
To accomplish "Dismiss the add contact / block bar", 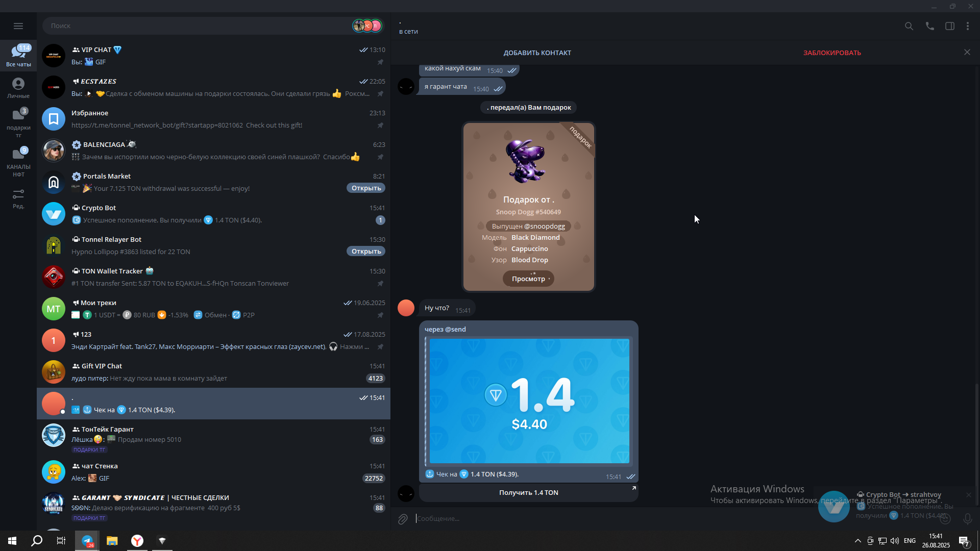I will click(x=967, y=52).
